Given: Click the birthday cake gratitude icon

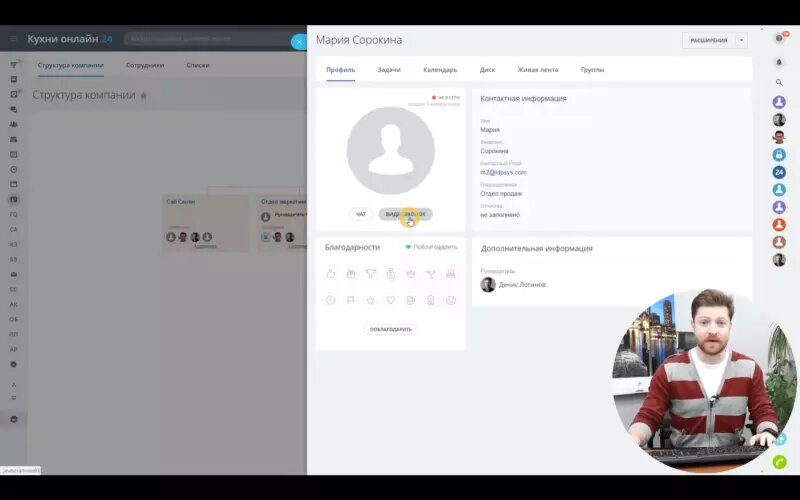Looking at the screenshot, I should pyautogui.click(x=451, y=274).
